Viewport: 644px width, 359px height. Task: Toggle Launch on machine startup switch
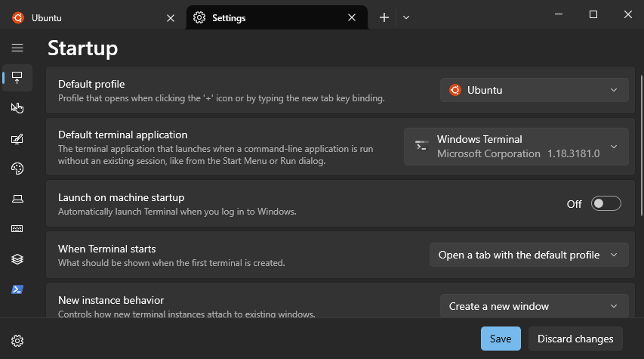[x=605, y=203]
